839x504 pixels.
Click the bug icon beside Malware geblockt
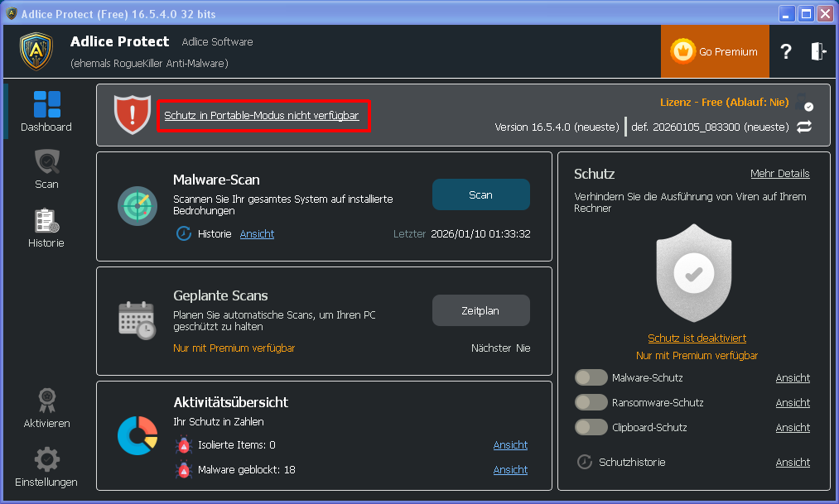[x=184, y=470]
